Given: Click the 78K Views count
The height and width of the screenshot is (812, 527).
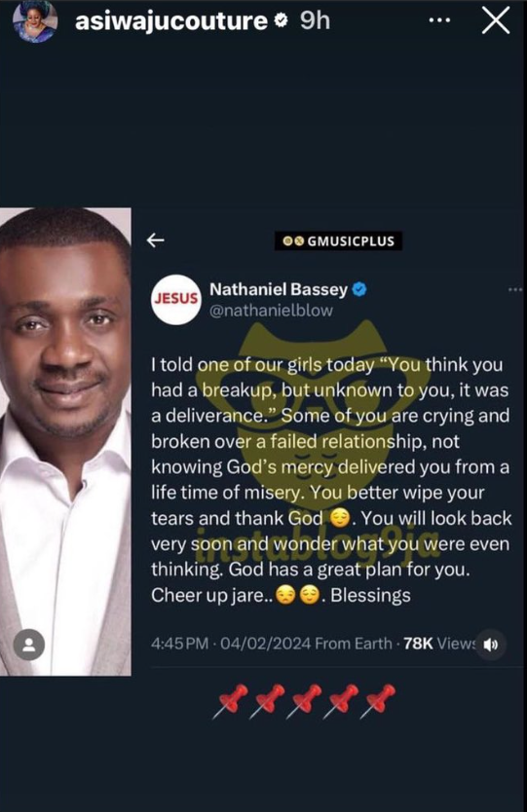Looking at the screenshot, I should click(439, 644).
